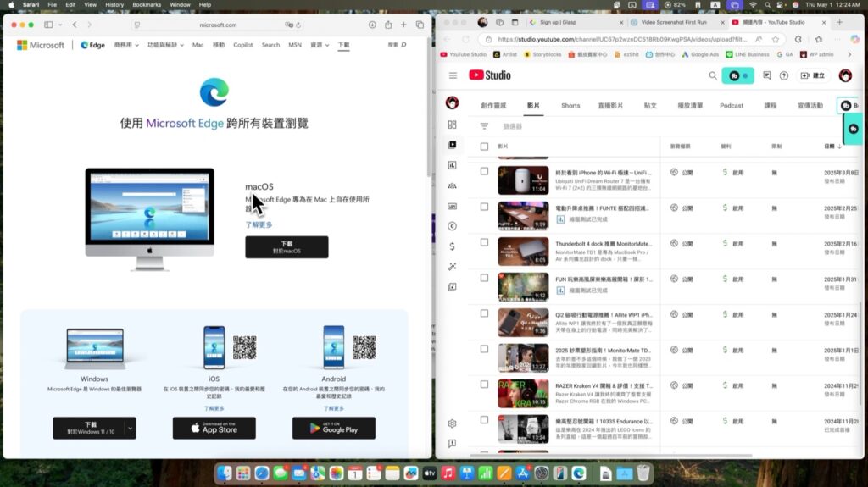Open the Earn dollar icon in Studio sidebar

(453, 246)
